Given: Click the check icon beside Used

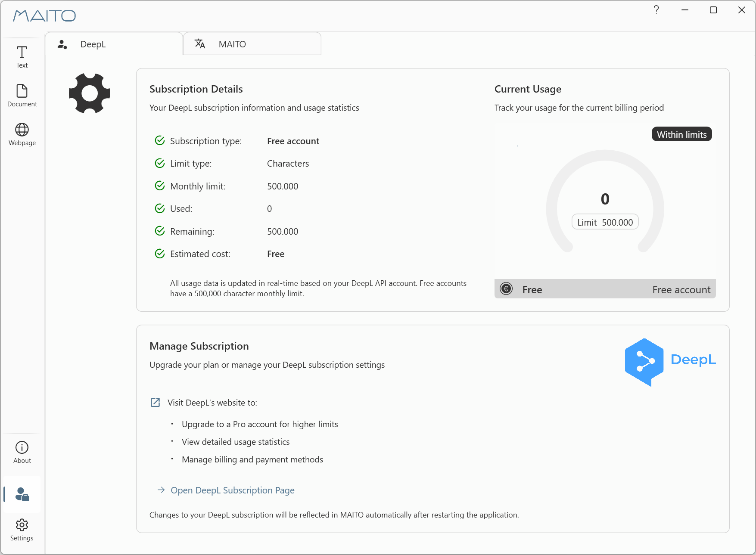Looking at the screenshot, I should (160, 208).
